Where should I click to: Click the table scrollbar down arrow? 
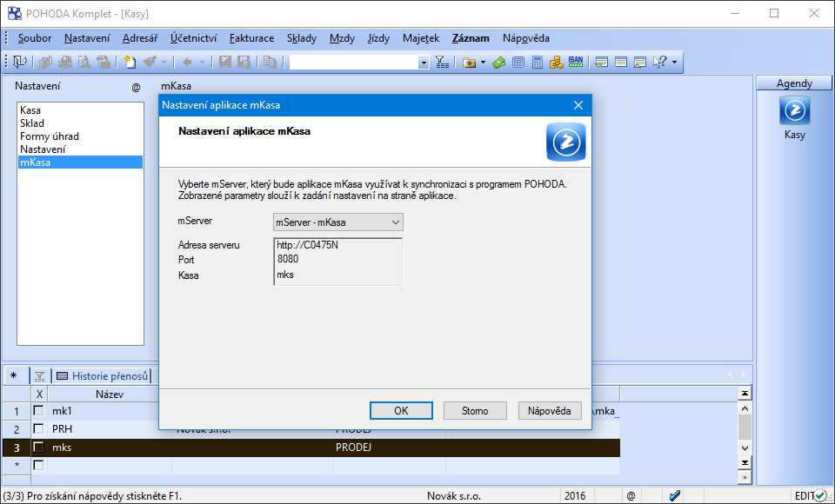point(745,448)
